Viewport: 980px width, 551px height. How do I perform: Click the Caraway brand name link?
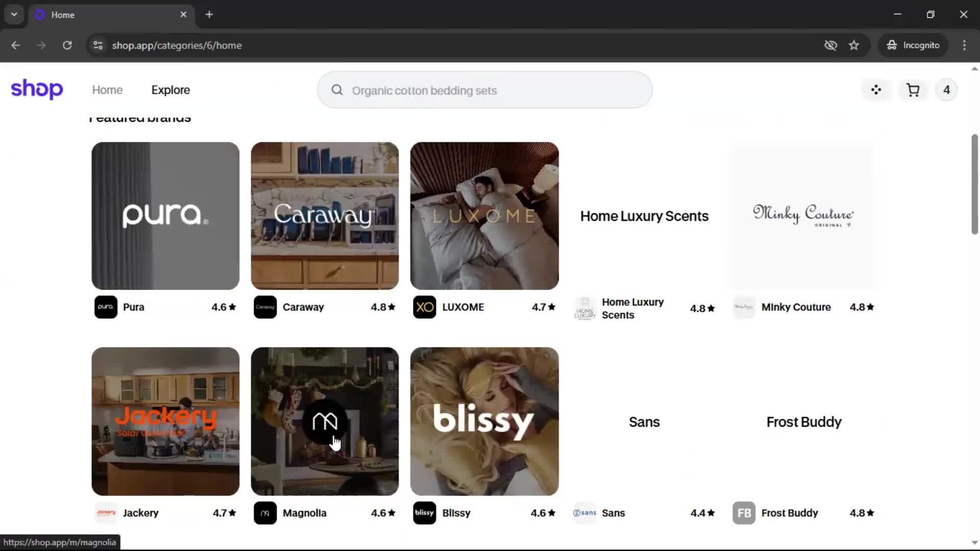click(x=303, y=307)
